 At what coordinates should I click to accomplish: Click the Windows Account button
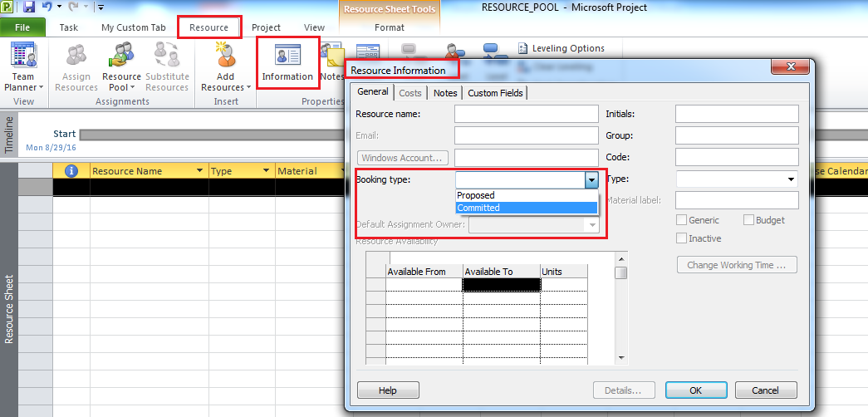[402, 158]
